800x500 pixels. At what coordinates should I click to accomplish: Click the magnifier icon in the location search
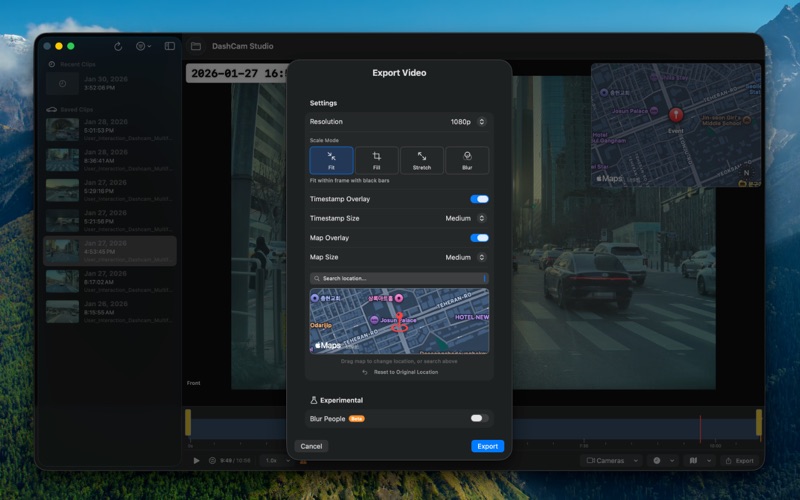tap(317, 279)
